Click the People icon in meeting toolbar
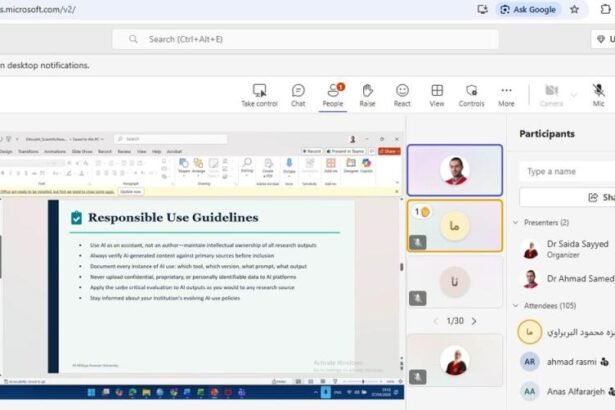Viewport: 615px width, 410px height. 333,94
